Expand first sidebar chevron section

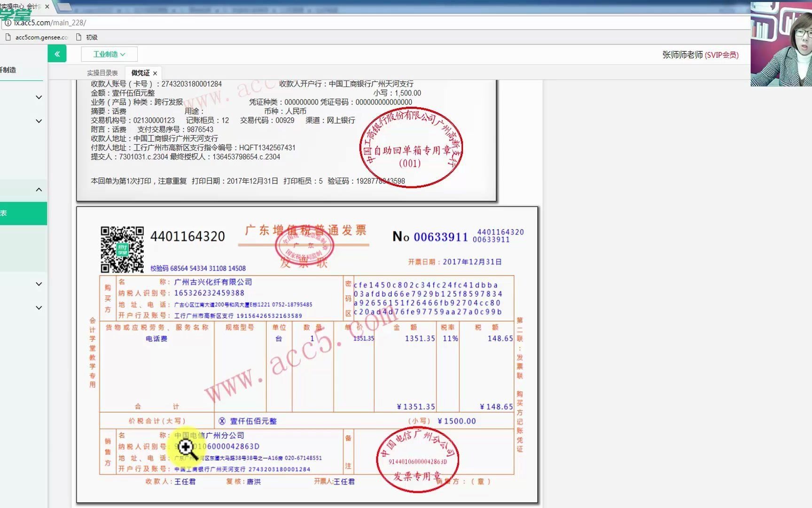pos(39,97)
